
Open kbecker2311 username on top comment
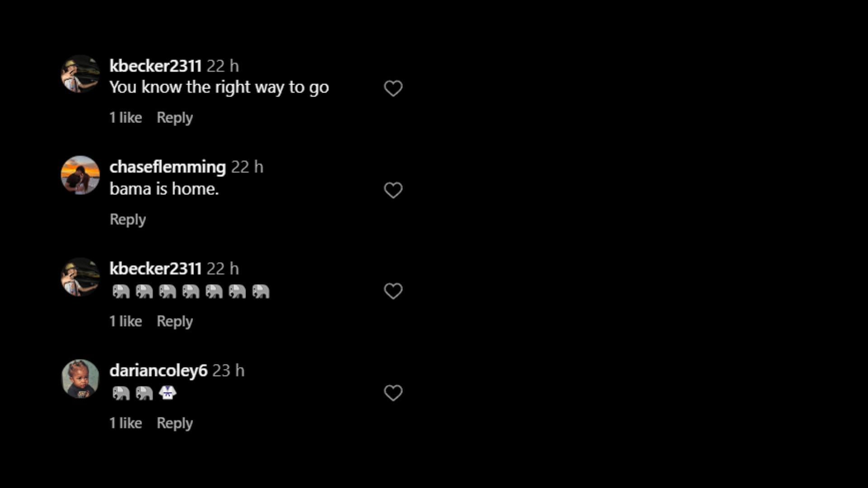pos(155,66)
